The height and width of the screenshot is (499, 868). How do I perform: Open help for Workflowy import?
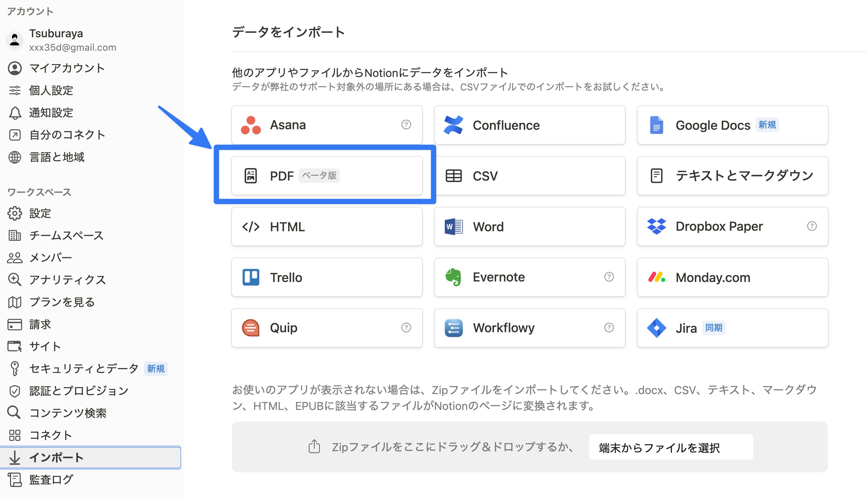pyautogui.click(x=609, y=327)
